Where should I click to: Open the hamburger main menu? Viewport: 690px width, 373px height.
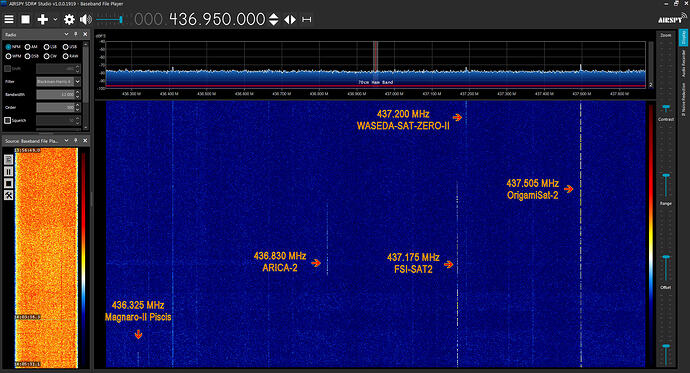click(9, 19)
